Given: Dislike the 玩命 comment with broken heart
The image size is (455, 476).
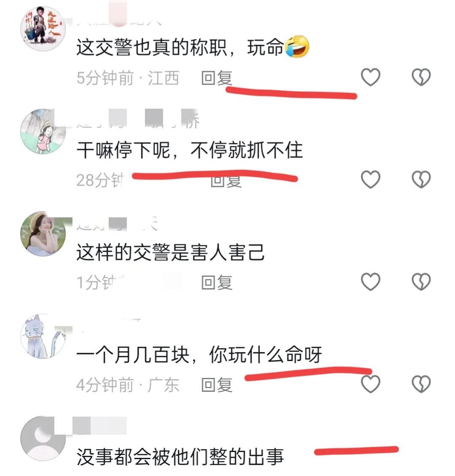Looking at the screenshot, I should pos(421,77).
